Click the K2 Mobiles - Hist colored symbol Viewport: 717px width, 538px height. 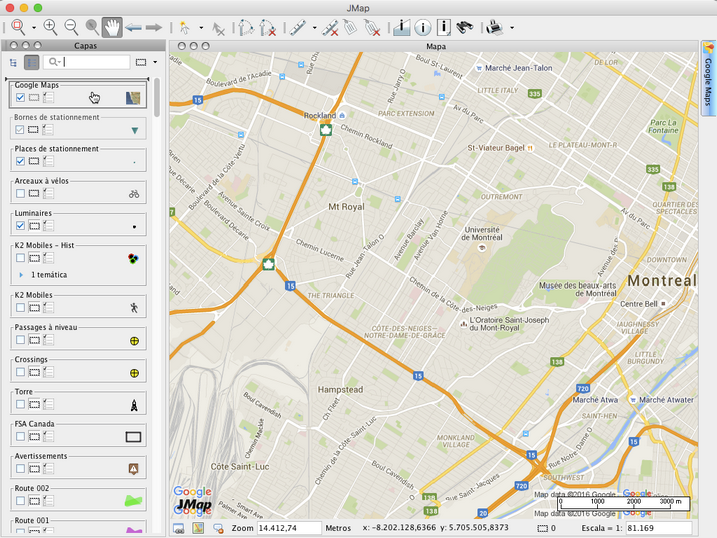pyautogui.click(x=133, y=259)
